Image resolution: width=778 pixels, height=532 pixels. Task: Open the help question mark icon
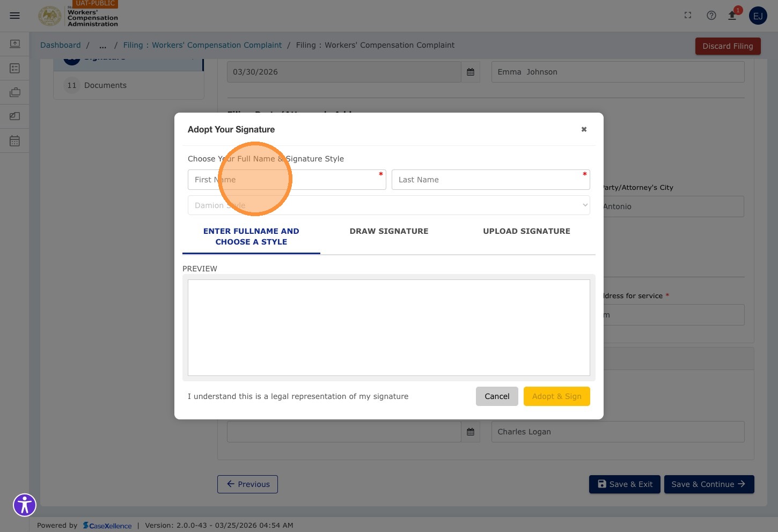tap(711, 16)
